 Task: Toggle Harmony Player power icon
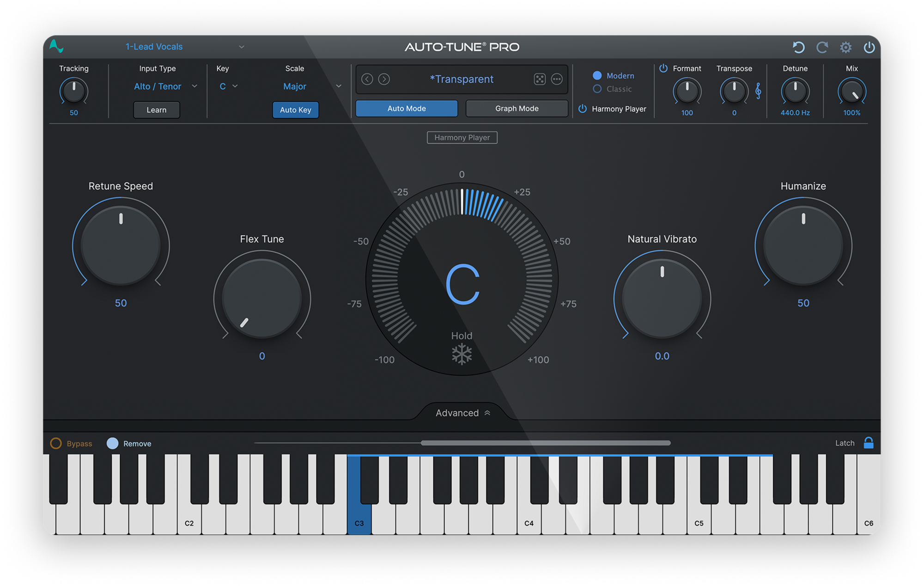coord(583,109)
